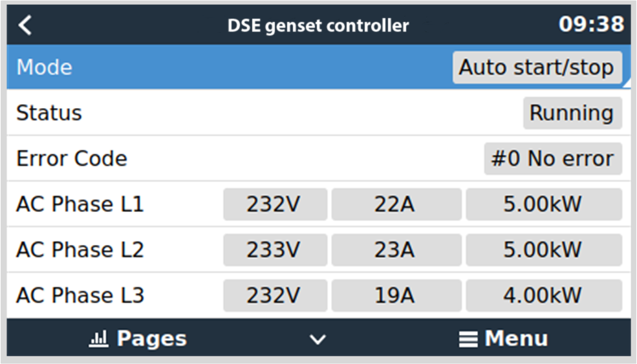Click L1 power 5.00kW field
637x364 pixels.
[x=543, y=204]
